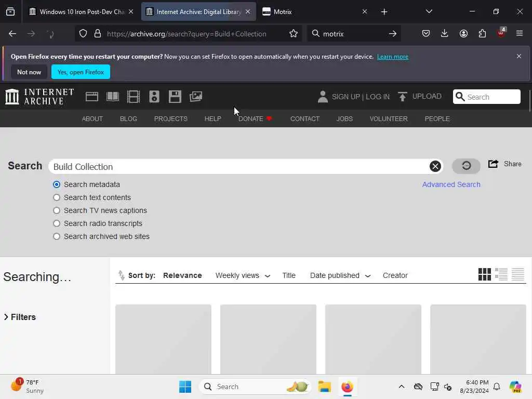Image resolution: width=532 pixels, height=399 pixels.
Task: Switch to tile grid view
Action: pyautogui.click(x=485, y=274)
